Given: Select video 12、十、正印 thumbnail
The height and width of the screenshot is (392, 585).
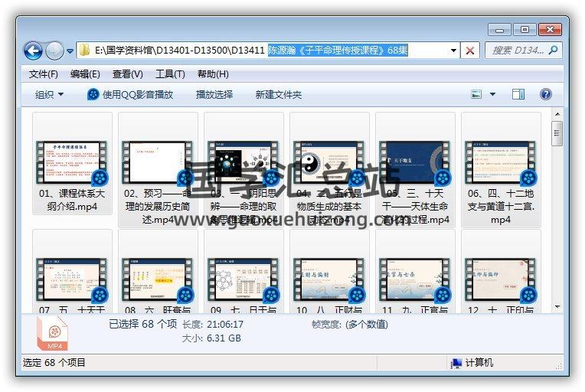Looking at the screenshot, I should coord(501,279).
